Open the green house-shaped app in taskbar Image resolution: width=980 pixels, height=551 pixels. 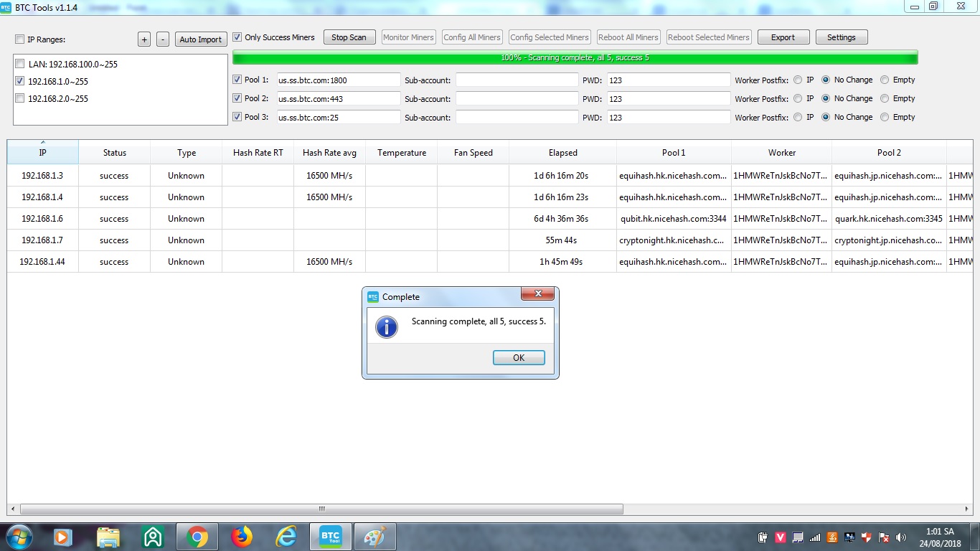(152, 537)
